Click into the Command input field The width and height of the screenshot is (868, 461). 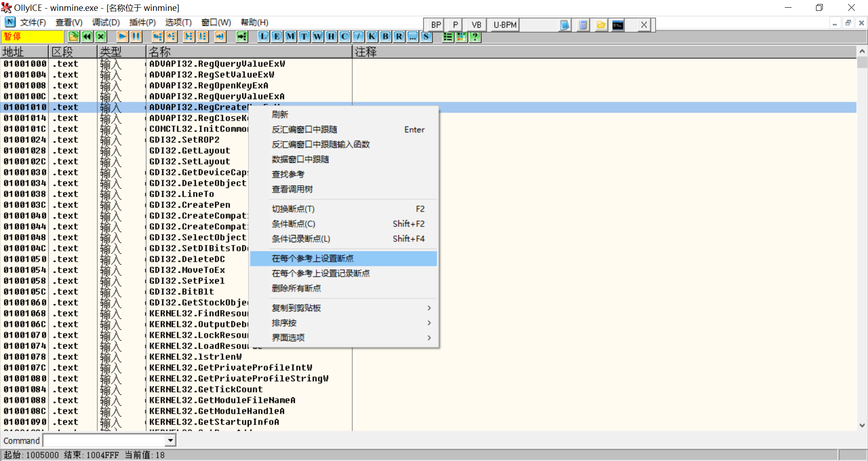click(104, 440)
